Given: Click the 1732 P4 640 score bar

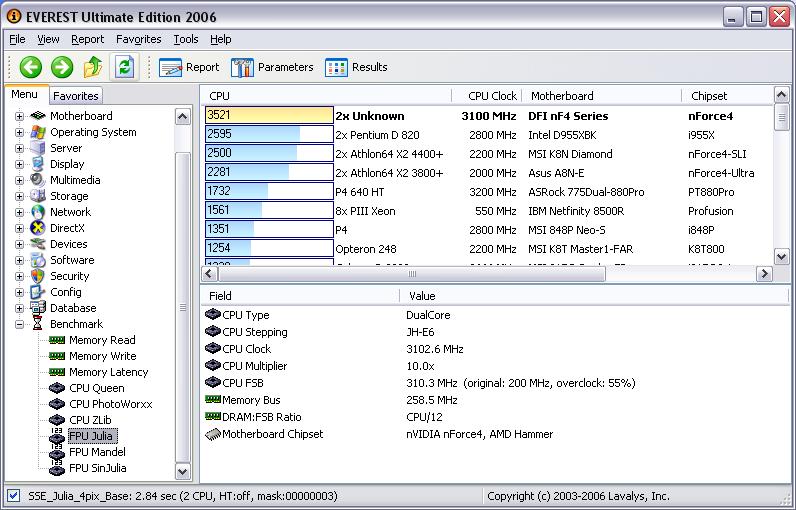Looking at the screenshot, I should pos(269,191).
